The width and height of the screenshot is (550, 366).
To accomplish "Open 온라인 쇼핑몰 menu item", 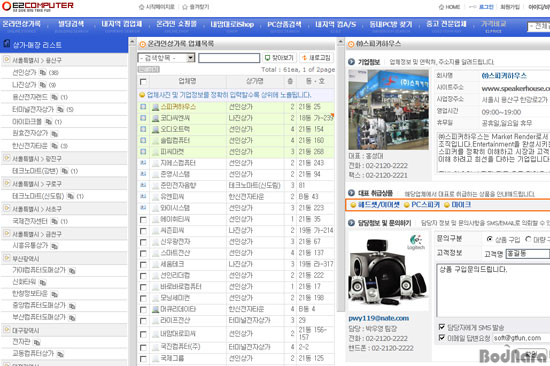I will (176, 24).
